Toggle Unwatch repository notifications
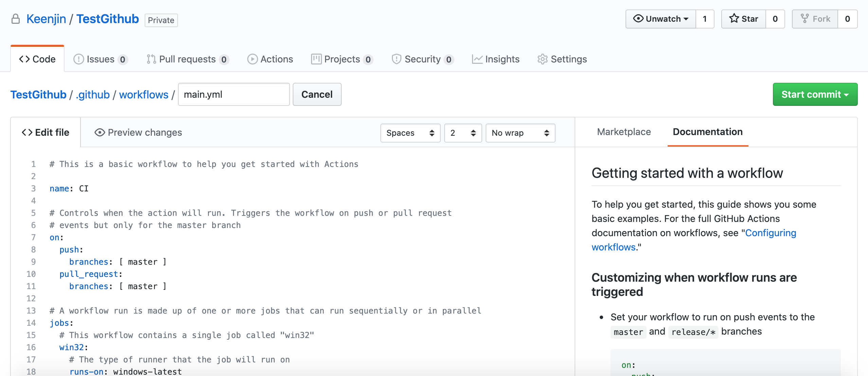The height and width of the screenshot is (376, 868). pos(662,19)
